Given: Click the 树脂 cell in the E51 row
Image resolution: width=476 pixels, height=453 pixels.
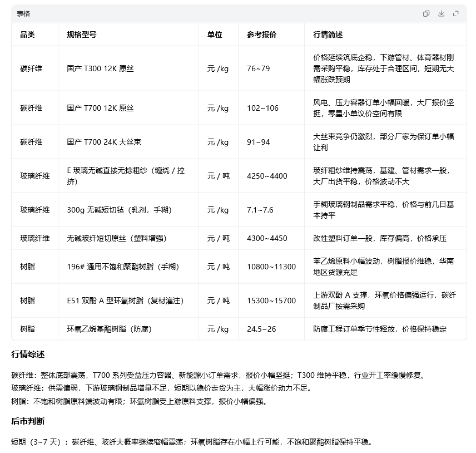Looking at the screenshot, I should (27, 301).
